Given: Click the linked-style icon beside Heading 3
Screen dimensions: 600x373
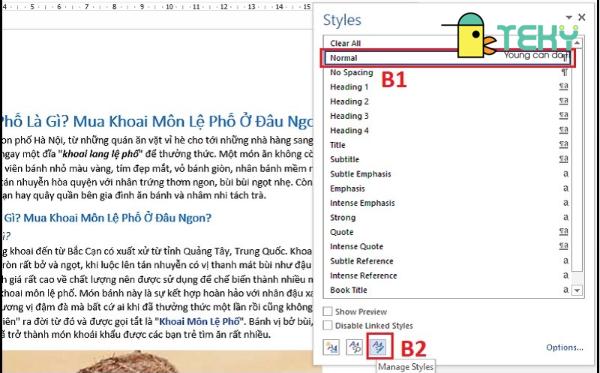Looking at the screenshot, I should click(564, 115).
